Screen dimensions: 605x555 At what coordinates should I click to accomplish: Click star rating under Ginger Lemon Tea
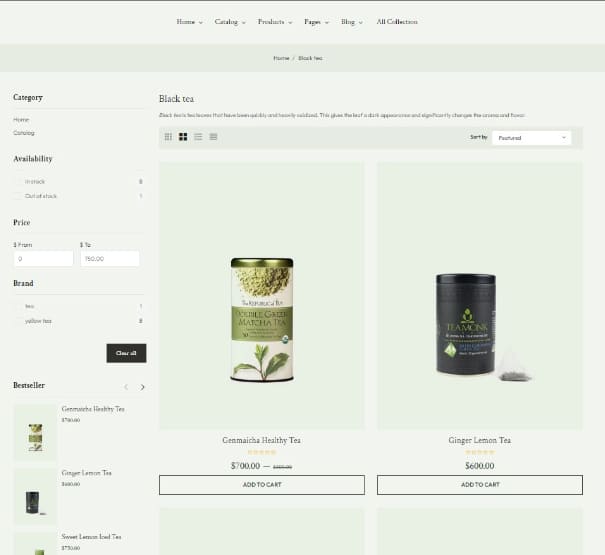coord(479,453)
